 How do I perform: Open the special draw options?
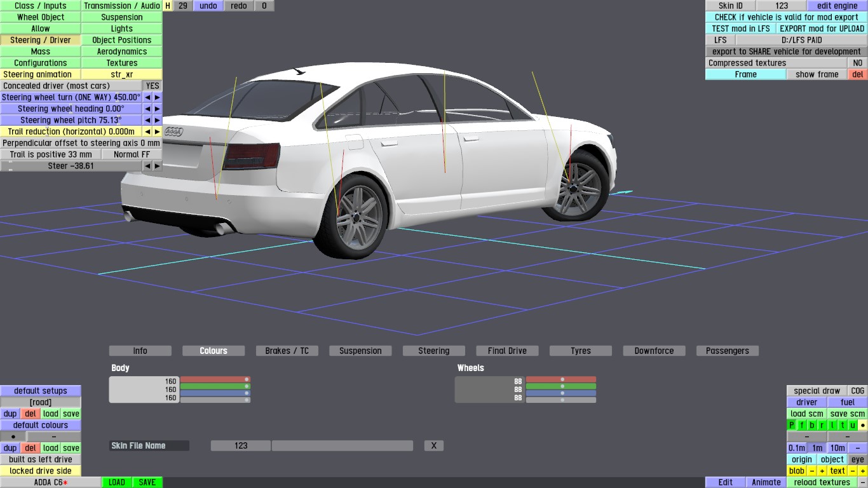pos(817,391)
